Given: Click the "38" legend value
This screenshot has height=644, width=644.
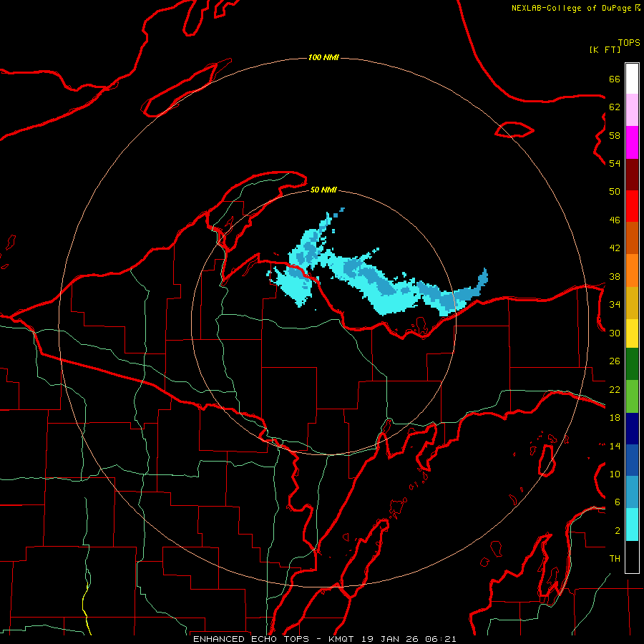Looking at the screenshot, I should pyautogui.click(x=615, y=277).
